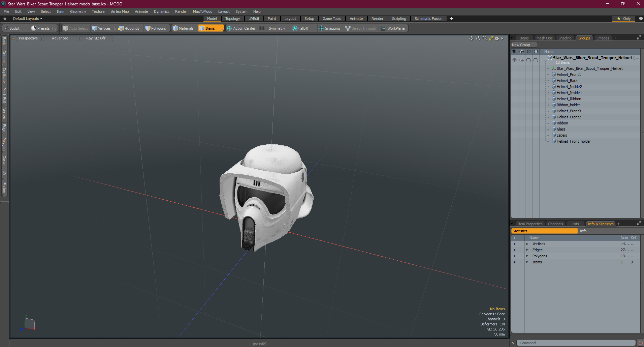Toggle group render visibility camera icon

click(522, 60)
